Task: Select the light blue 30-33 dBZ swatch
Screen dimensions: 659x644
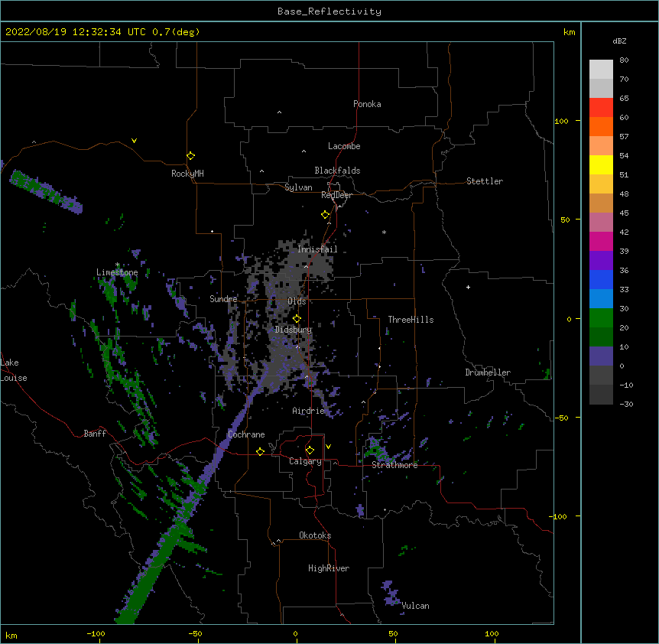Action: click(601, 298)
